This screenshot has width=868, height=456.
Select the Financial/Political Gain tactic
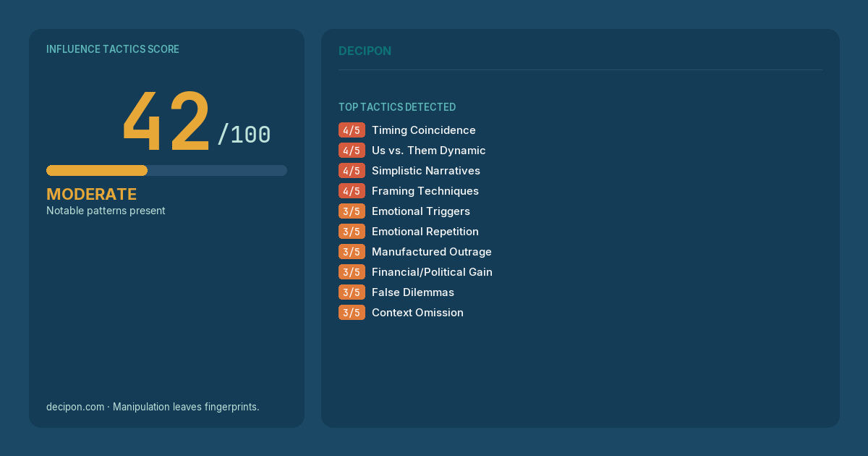pyautogui.click(x=432, y=272)
